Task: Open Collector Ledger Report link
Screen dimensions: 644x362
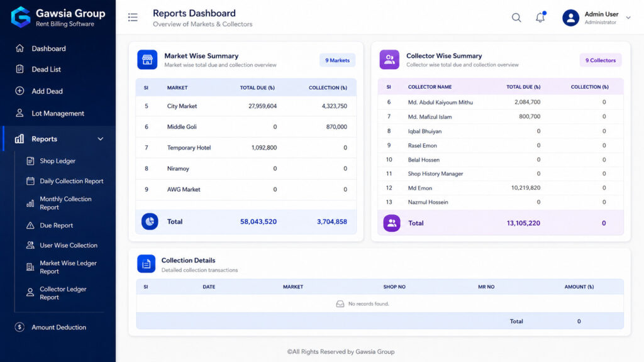Action: point(65,293)
